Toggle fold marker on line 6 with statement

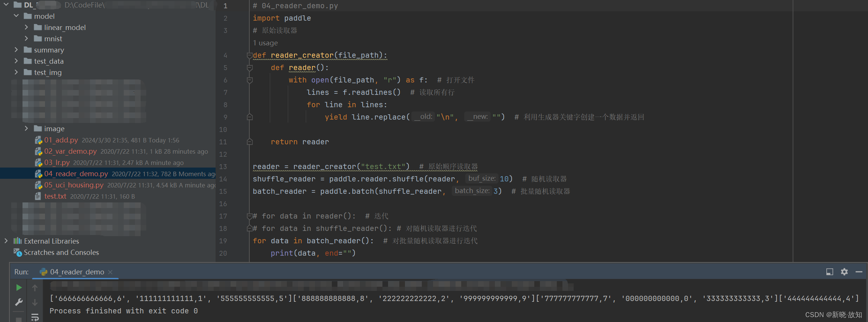[x=250, y=80]
